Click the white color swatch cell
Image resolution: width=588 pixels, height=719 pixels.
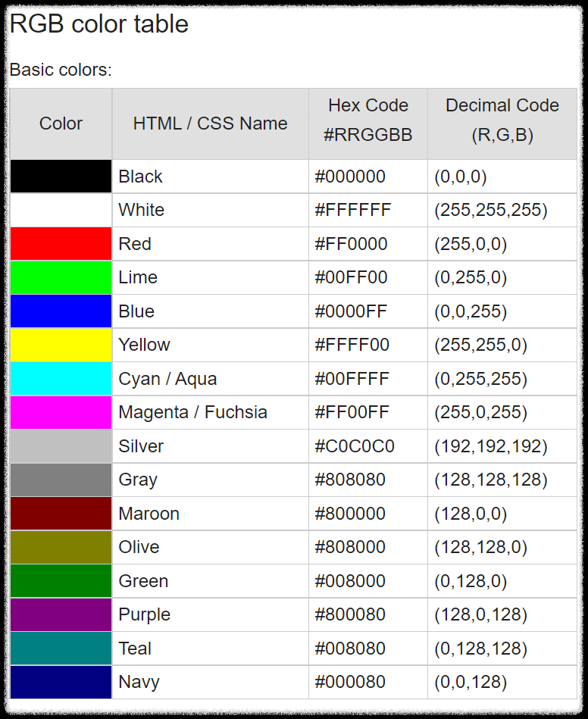[x=61, y=210]
